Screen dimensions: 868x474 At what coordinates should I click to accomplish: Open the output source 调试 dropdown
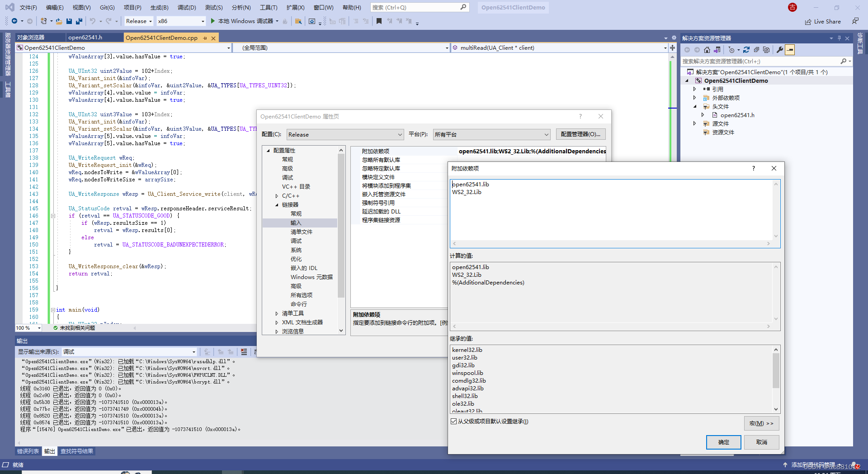click(129, 352)
